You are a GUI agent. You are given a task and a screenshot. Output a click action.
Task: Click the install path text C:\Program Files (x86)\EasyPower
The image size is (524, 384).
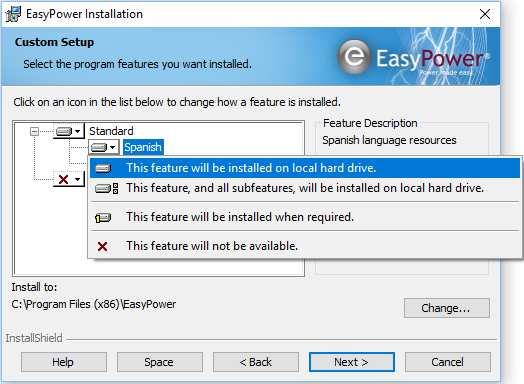coord(94,304)
